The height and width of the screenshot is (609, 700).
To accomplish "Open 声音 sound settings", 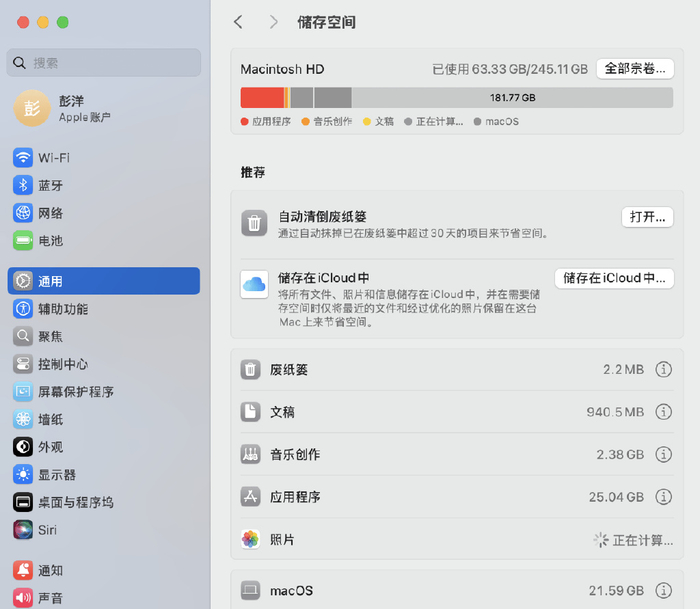I will [x=104, y=598].
